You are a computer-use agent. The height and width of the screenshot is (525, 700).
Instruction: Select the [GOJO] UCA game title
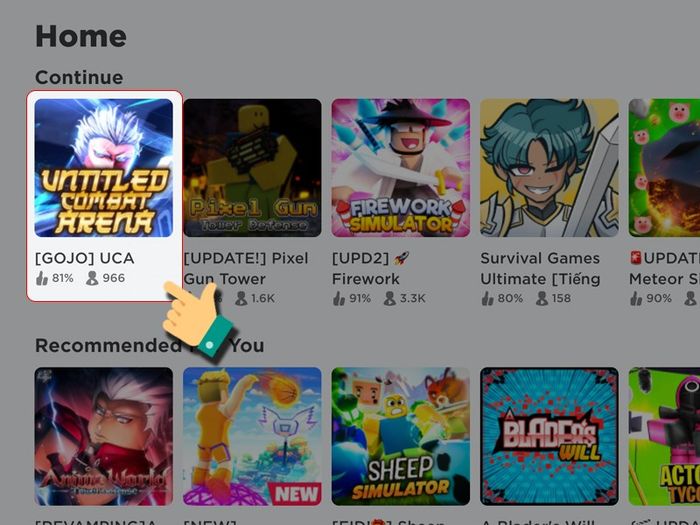[x=84, y=258]
